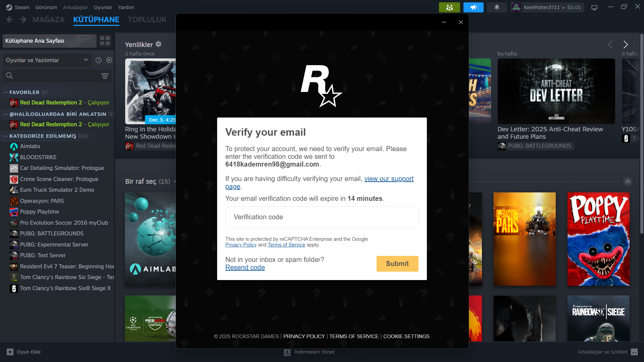Open Yenilikler settings gear icon
The height and width of the screenshot is (362, 644).
coord(158,44)
